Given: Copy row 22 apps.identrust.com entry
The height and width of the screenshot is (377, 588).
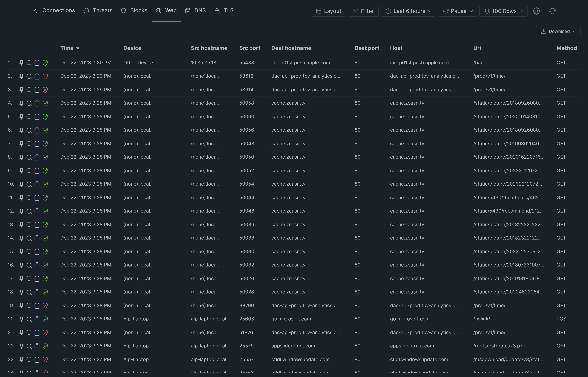Looking at the screenshot, I should [x=37, y=346].
